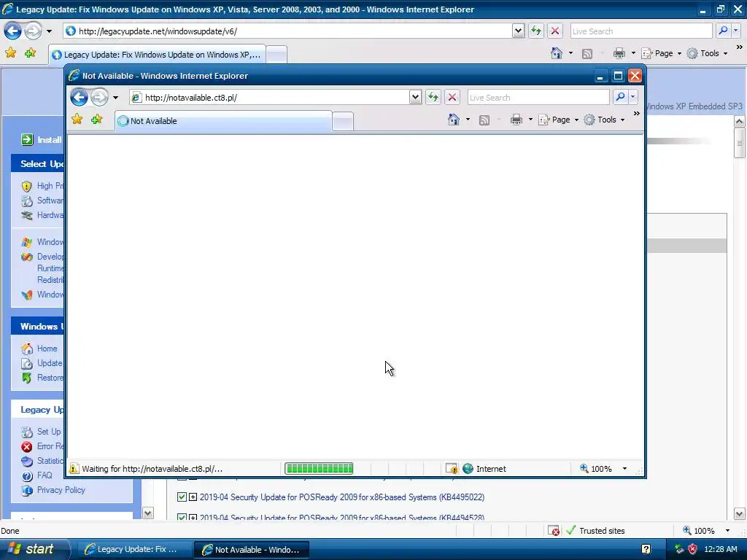Click zoom 100% button in Not Available window
Screen dimensions: 747x560
(x=596, y=469)
